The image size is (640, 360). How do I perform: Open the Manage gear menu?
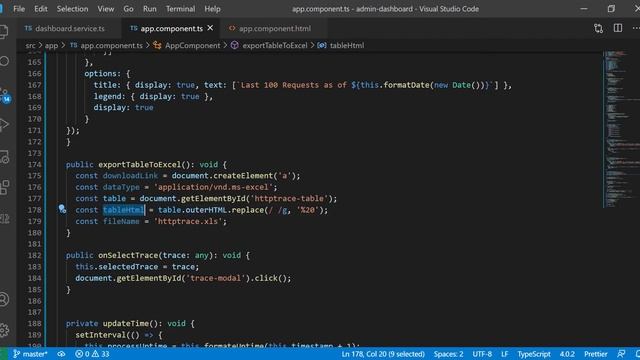(x=4, y=330)
